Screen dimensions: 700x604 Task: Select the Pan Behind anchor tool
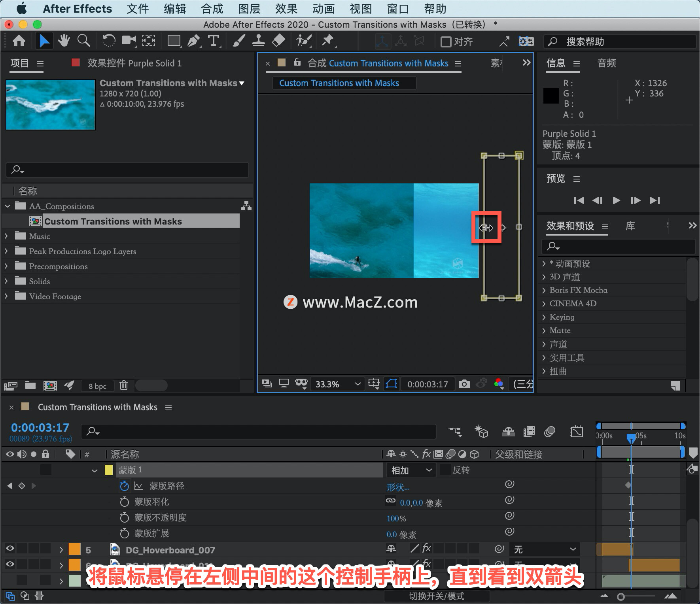149,41
